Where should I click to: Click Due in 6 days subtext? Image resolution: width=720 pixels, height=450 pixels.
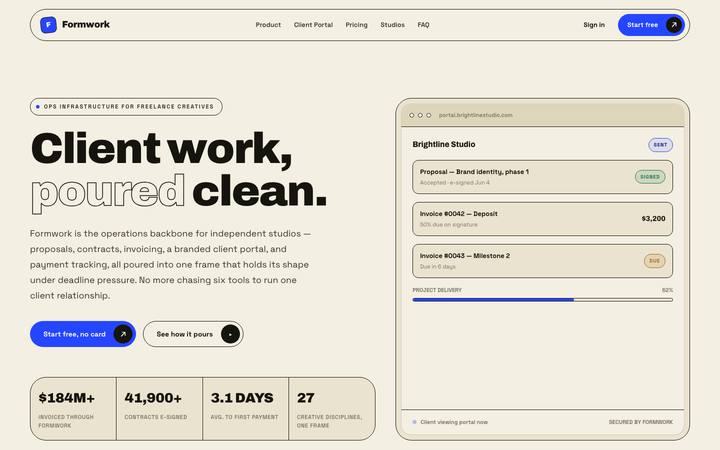[x=438, y=267]
